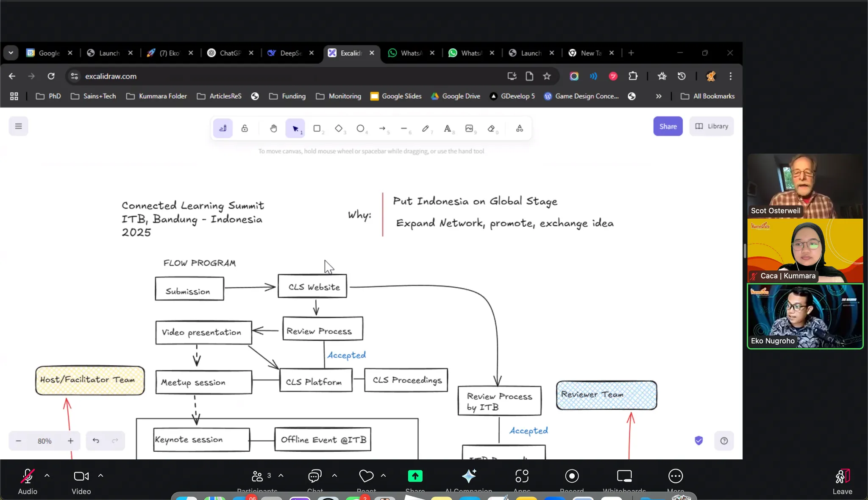Viewport: 868px width, 500px height.
Task: Open Excalidraw hamburger main menu
Action: [18, 126]
